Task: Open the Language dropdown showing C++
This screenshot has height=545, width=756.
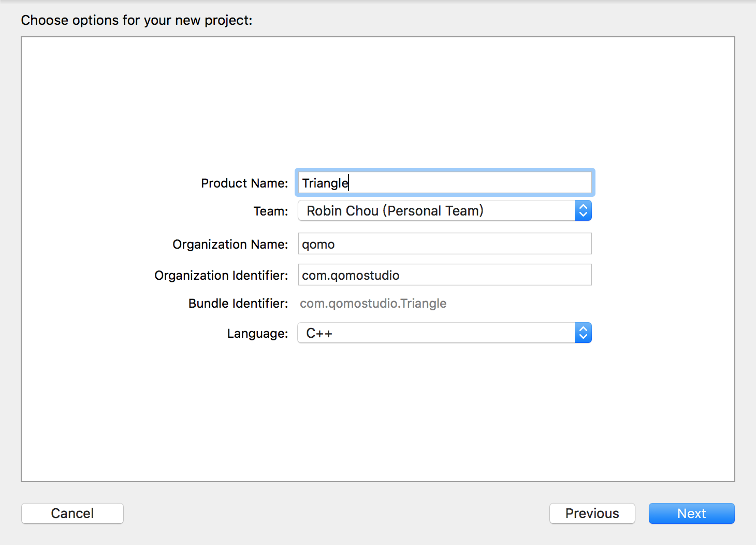Action: pos(445,333)
